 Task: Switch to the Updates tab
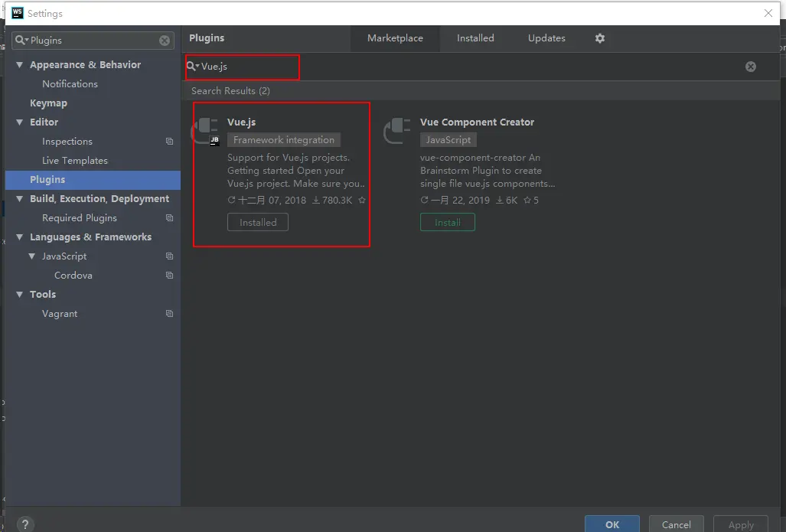[x=546, y=38]
